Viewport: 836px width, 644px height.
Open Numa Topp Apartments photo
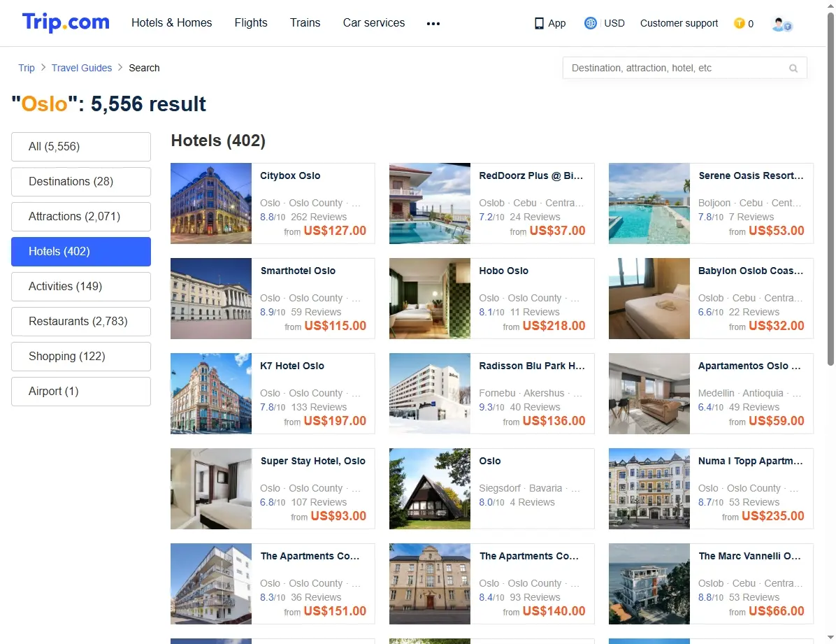pos(649,489)
